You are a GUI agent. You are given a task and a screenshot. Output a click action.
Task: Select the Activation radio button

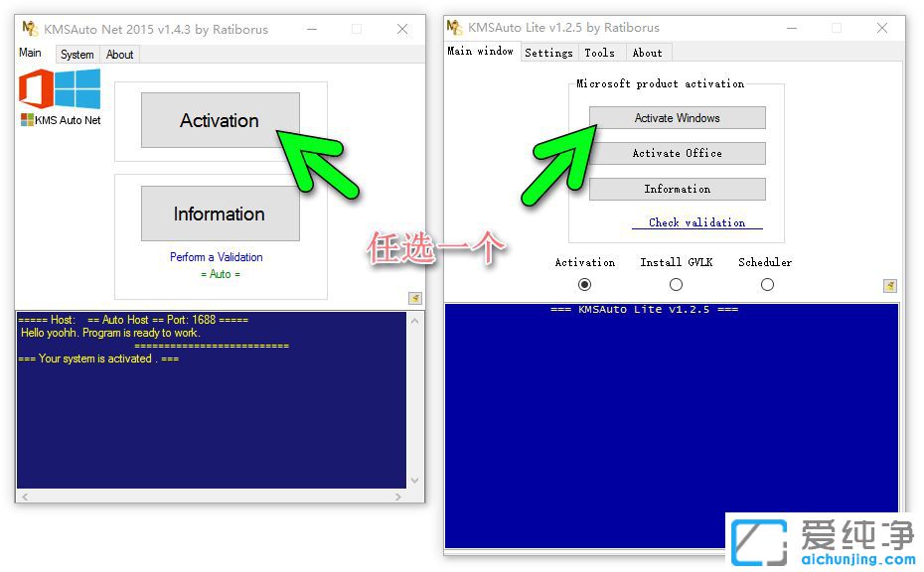[x=584, y=285]
